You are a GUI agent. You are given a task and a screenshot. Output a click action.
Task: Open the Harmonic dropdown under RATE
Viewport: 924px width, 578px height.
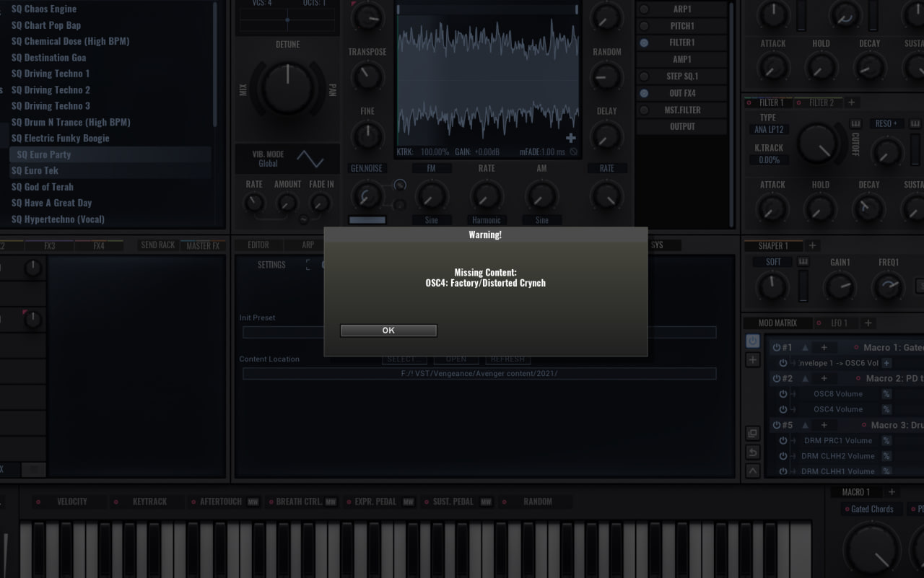click(x=487, y=220)
